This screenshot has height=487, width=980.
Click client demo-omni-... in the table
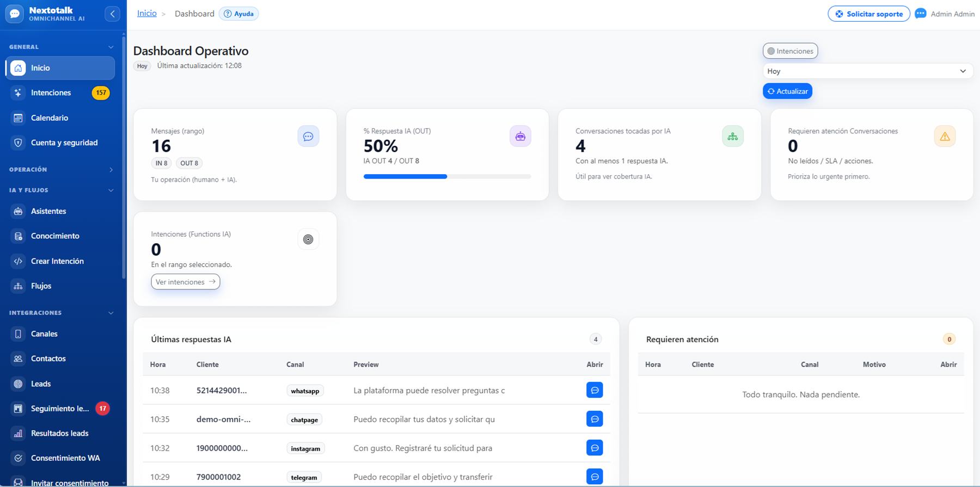coord(224,420)
